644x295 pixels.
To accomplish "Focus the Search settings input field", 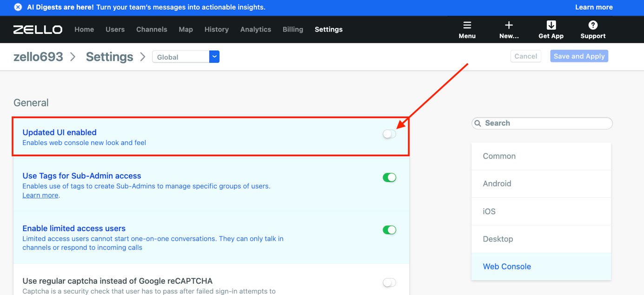I will (x=542, y=123).
